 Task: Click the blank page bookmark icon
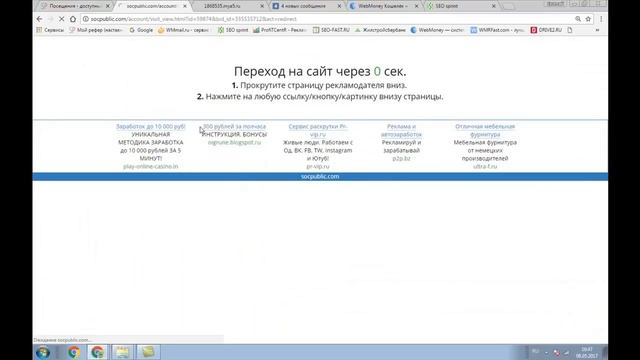[x=570, y=30]
